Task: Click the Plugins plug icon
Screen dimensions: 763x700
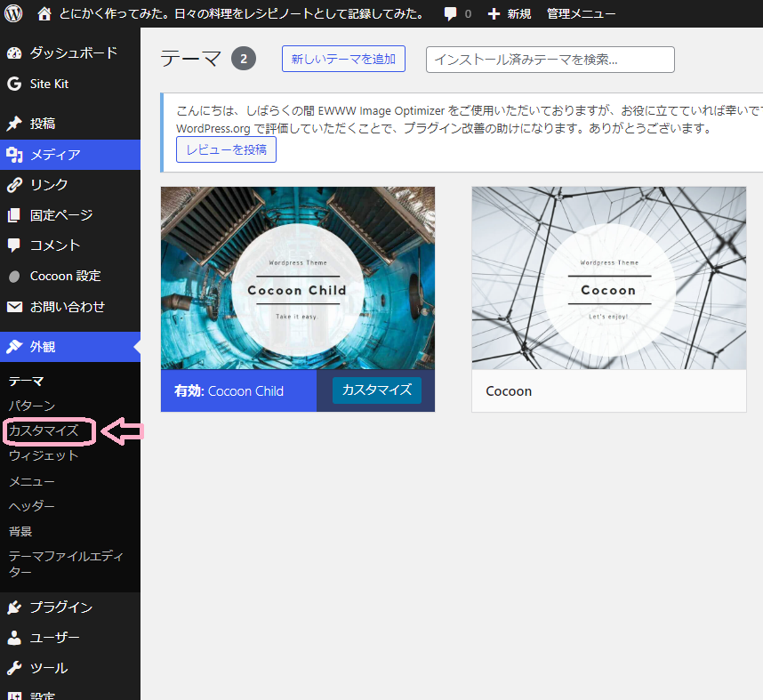Action: [x=14, y=607]
